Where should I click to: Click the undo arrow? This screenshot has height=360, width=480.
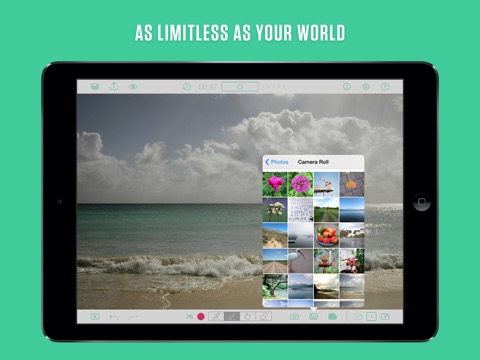pos(114,317)
